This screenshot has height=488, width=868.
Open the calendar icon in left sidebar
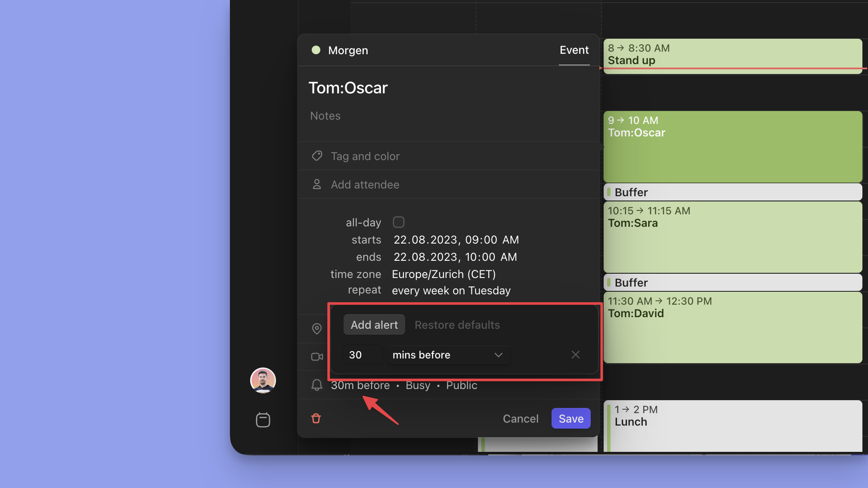coord(263,420)
